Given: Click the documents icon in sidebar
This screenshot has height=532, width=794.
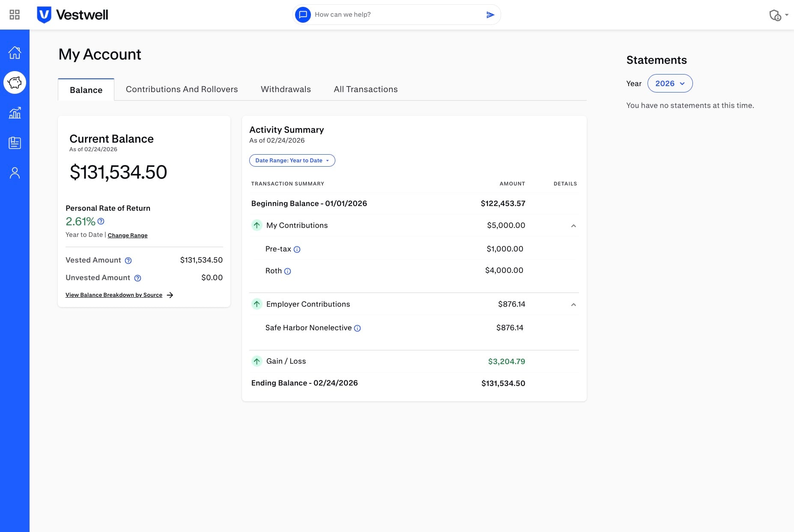Looking at the screenshot, I should tap(15, 143).
